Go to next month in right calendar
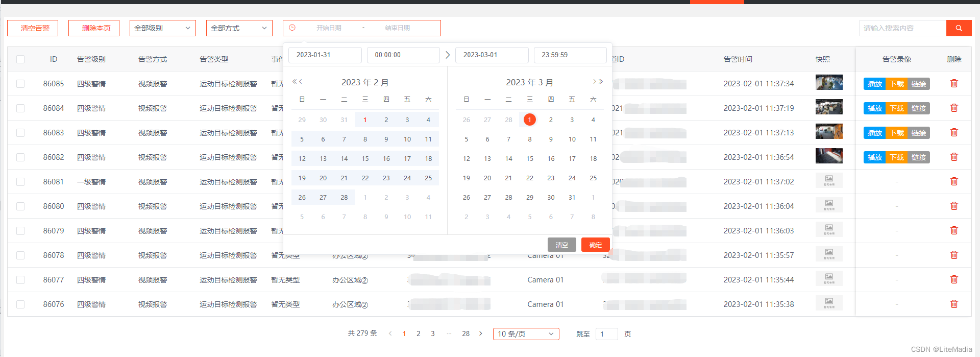 click(x=594, y=82)
